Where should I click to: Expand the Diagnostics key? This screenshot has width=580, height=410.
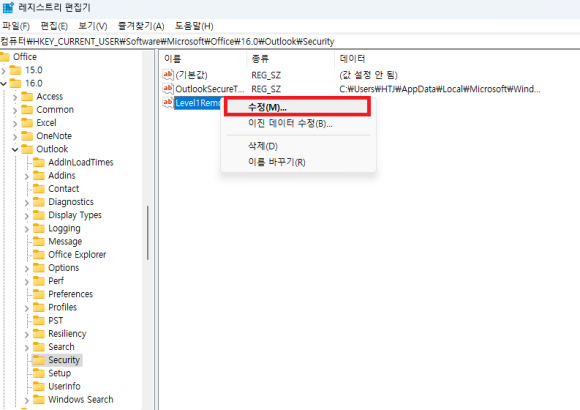pyautogui.click(x=27, y=202)
